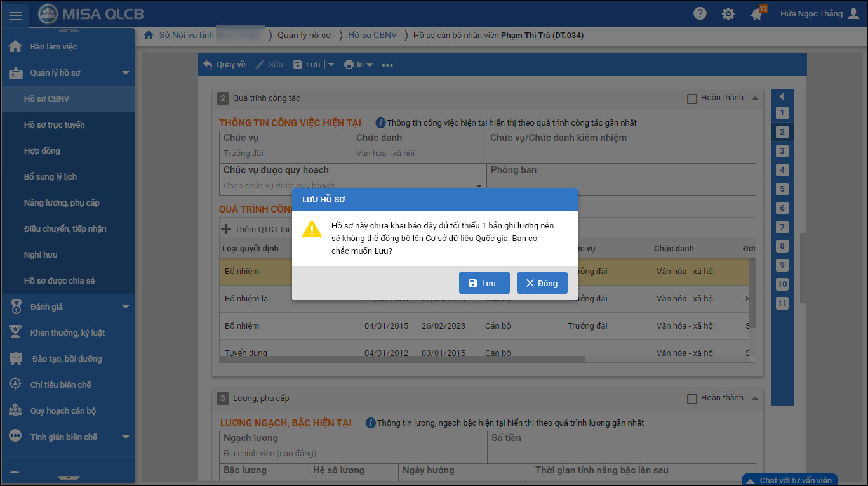Image resolution: width=868 pixels, height=486 pixels.
Task: Open the settings gear icon
Action: click(728, 14)
